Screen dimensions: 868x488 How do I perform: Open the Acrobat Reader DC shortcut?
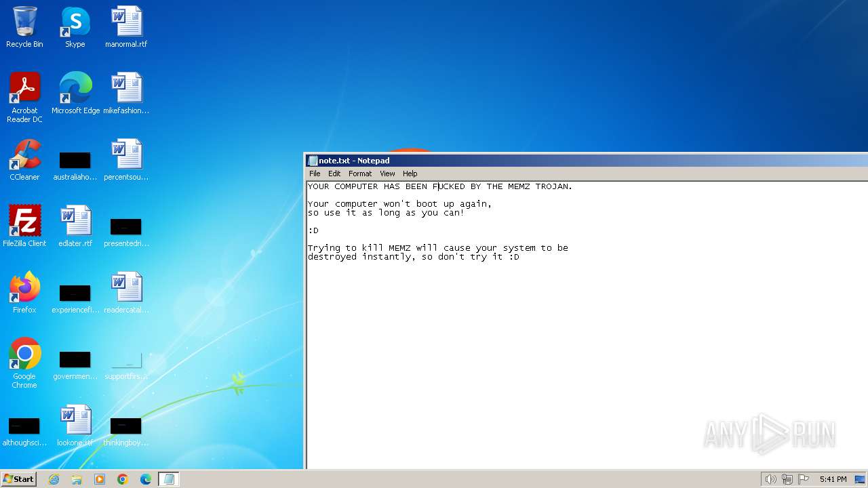click(24, 97)
